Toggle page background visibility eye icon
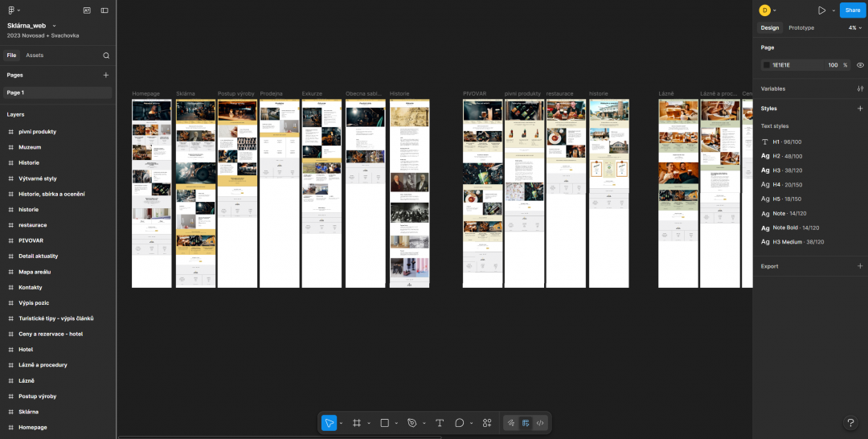The image size is (868, 439). pos(860,65)
